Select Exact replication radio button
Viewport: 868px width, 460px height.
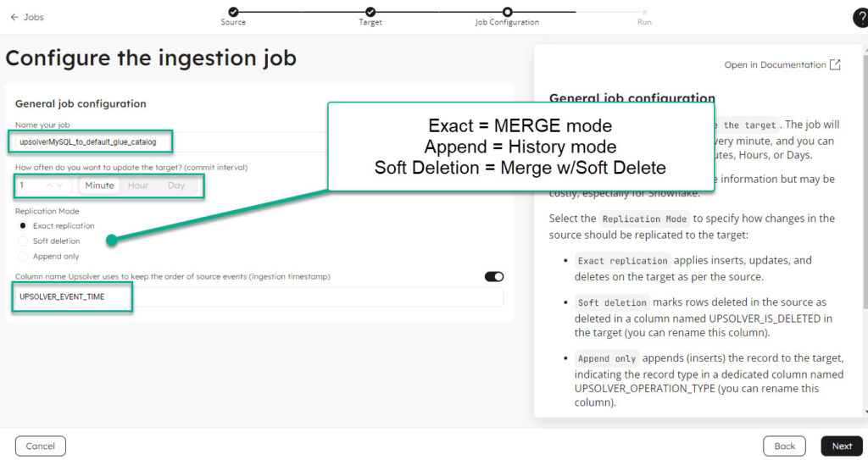(x=23, y=226)
